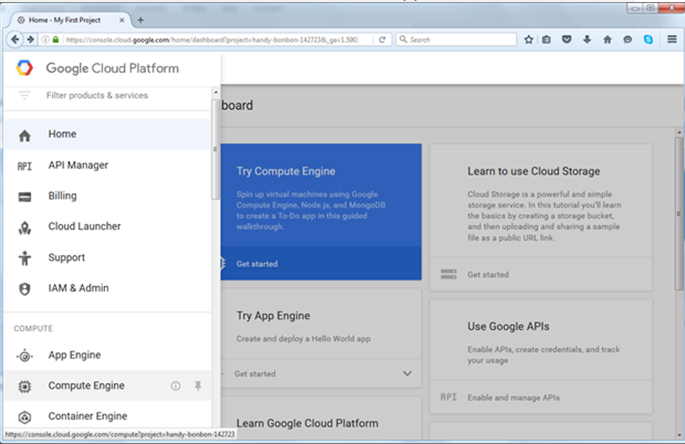The image size is (685, 444).
Task: Open IAM & Admin menu item
Action: 107,288
